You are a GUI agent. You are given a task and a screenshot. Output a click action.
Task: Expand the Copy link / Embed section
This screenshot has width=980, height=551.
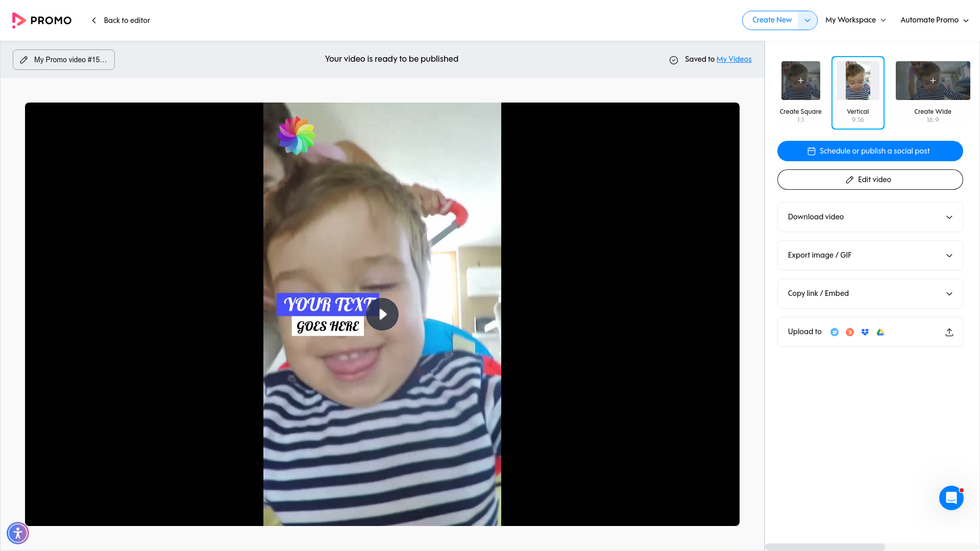click(x=870, y=293)
